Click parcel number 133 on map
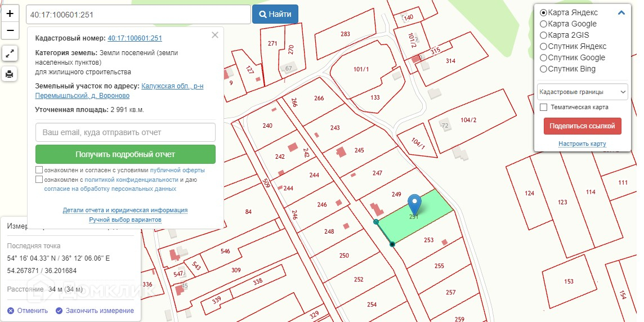644x322 pixels. (375, 97)
